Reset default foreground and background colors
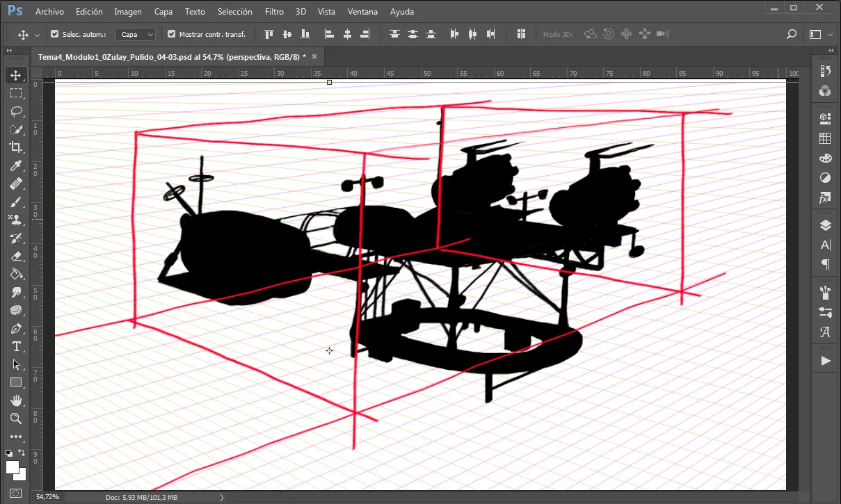This screenshot has height=504, width=841. pyautogui.click(x=9, y=453)
